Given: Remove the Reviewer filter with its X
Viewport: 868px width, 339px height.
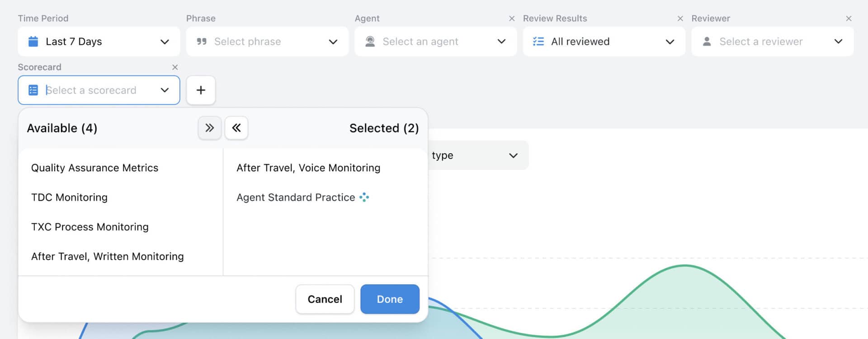Looking at the screenshot, I should [x=849, y=19].
